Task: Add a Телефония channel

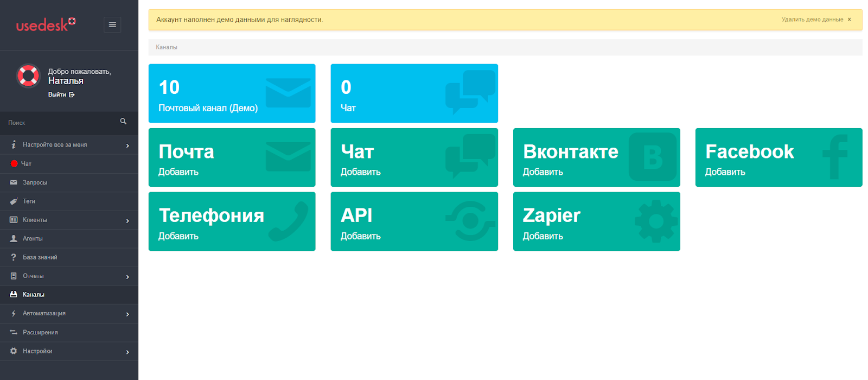Action: [x=232, y=221]
